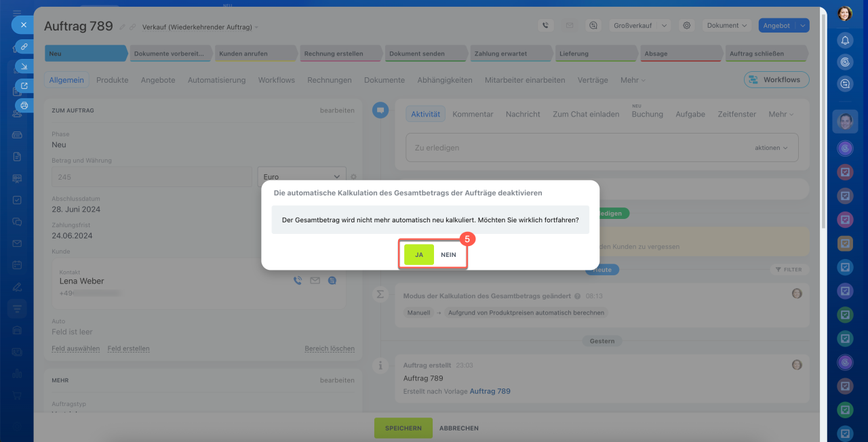Click the timeline FILTER button

pyautogui.click(x=789, y=270)
